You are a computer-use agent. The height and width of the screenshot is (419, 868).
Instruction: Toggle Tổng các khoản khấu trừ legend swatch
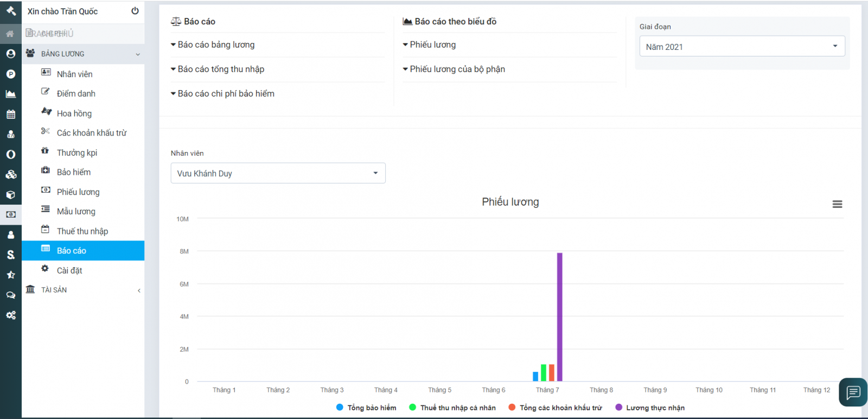(512, 408)
